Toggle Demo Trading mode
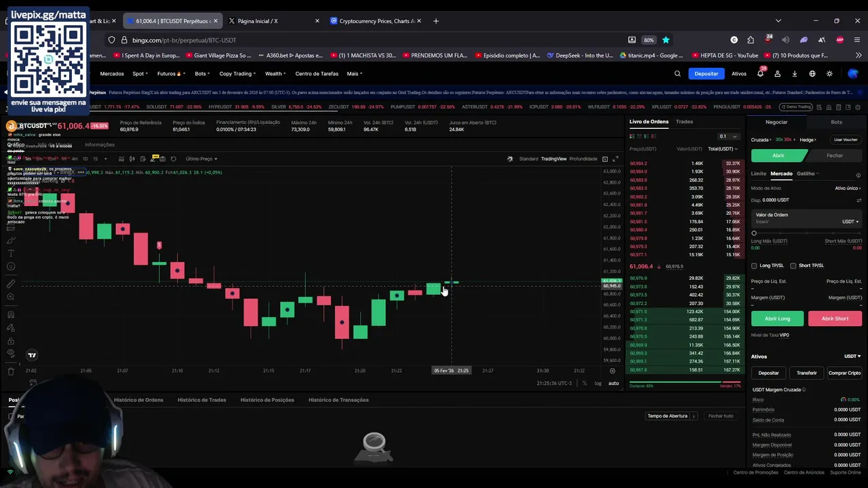868x488 pixels. point(795,106)
